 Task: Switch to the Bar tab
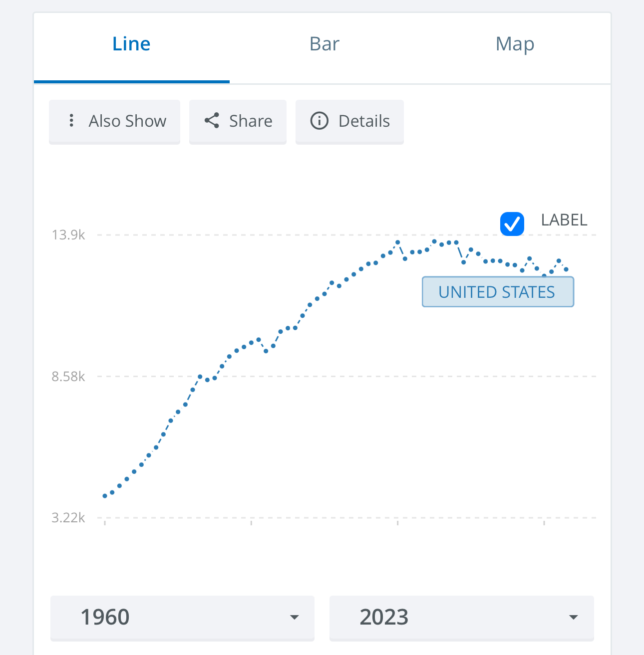[324, 44]
